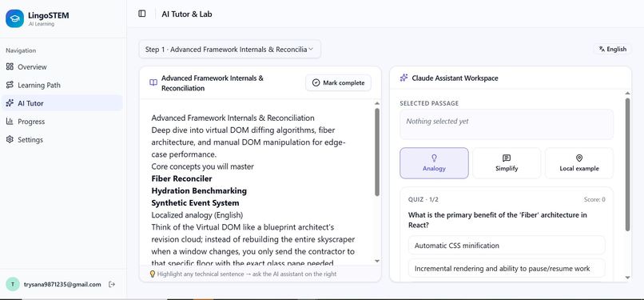Click the lightbulb hint icon at lesson footer
Screen dimensions: 644x300
(x=153, y=274)
